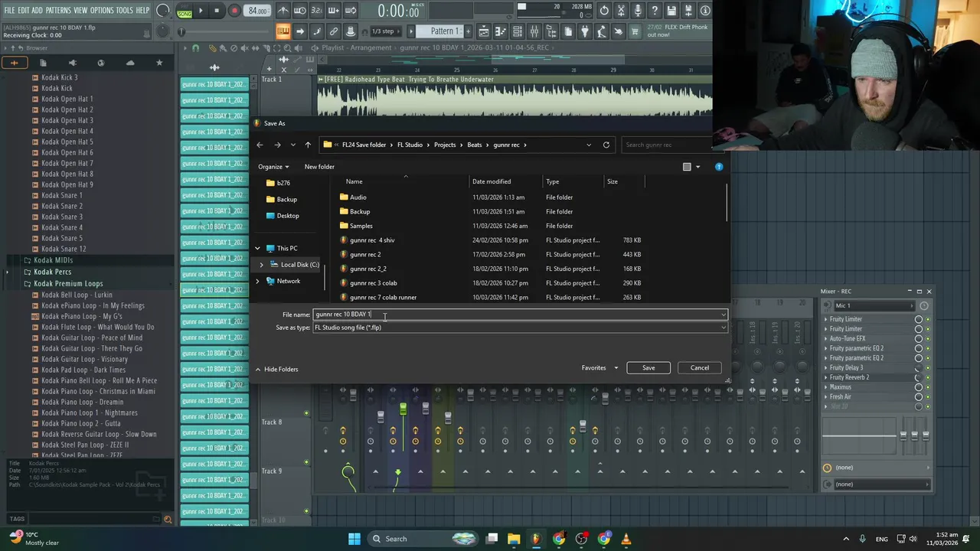
Task: Toggle the metronome icon
Action: pos(283,11)
